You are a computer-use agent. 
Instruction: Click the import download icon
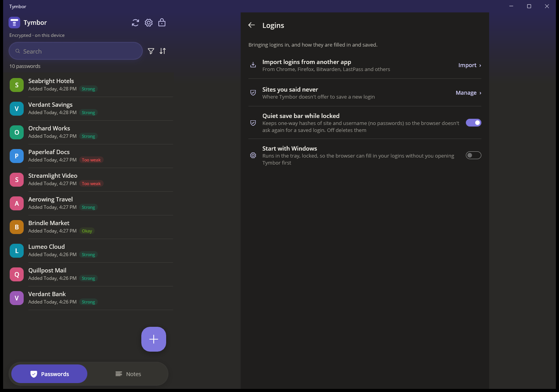(253, 65)
